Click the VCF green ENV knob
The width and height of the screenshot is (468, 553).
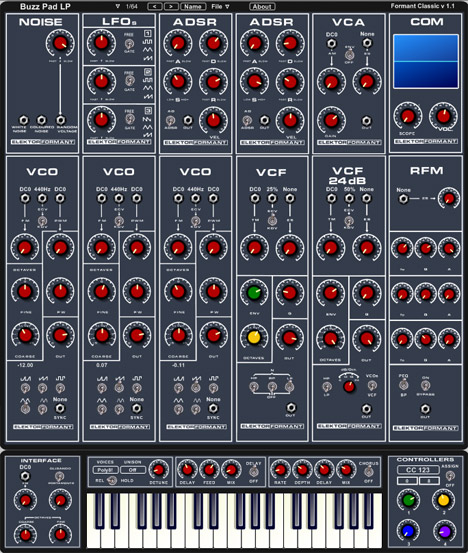tap(254, 293)
